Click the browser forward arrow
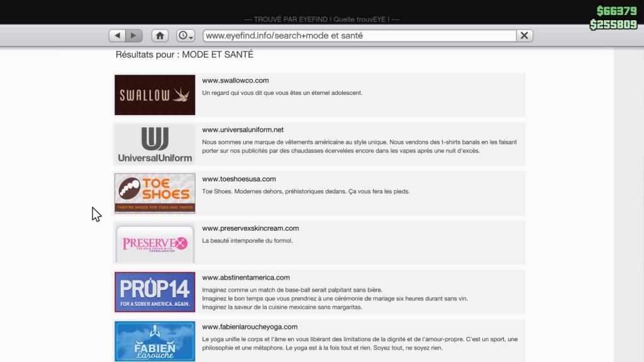 (x=134, y=36)
